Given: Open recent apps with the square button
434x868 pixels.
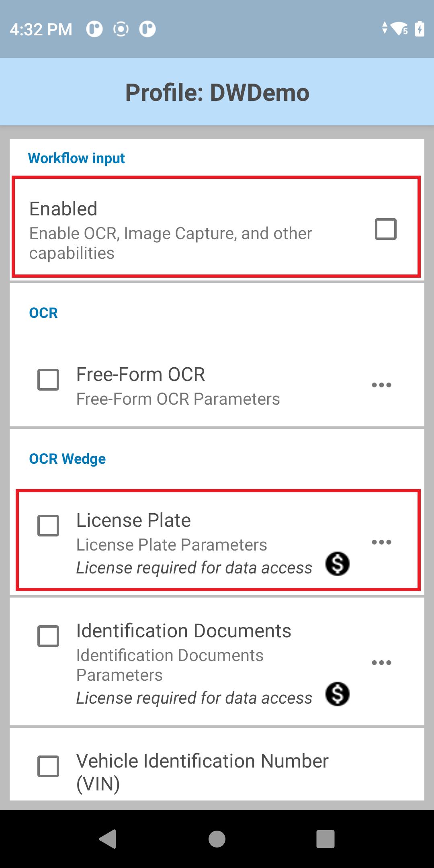Looking at the screenshot, I should tap(325, 839).
